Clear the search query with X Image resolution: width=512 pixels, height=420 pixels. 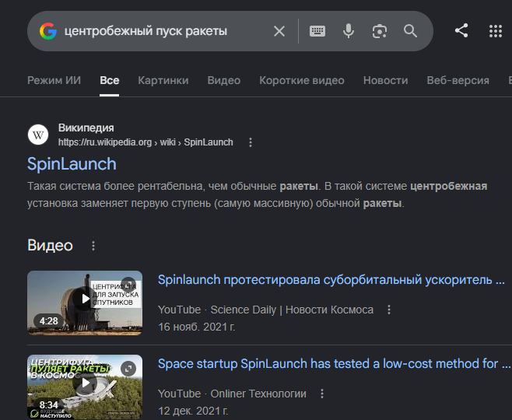tap(279, 31)
